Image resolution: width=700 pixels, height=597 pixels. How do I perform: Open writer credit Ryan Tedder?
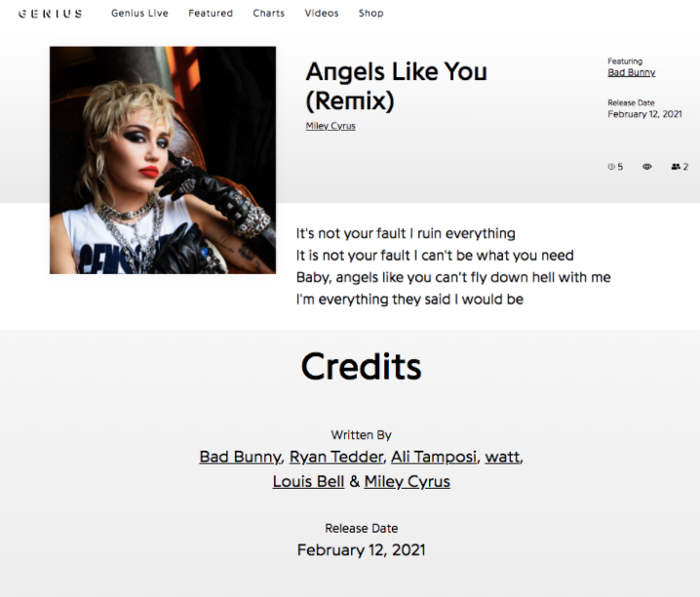pyautogui.click(x=336, y=457)
